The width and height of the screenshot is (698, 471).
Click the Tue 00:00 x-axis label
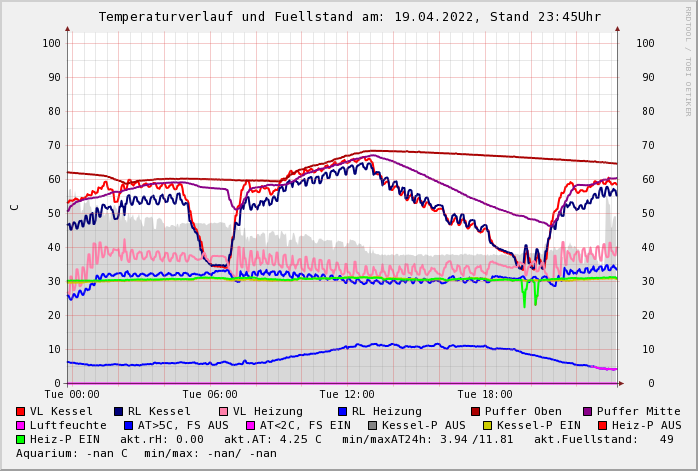[x=72, y=394]
